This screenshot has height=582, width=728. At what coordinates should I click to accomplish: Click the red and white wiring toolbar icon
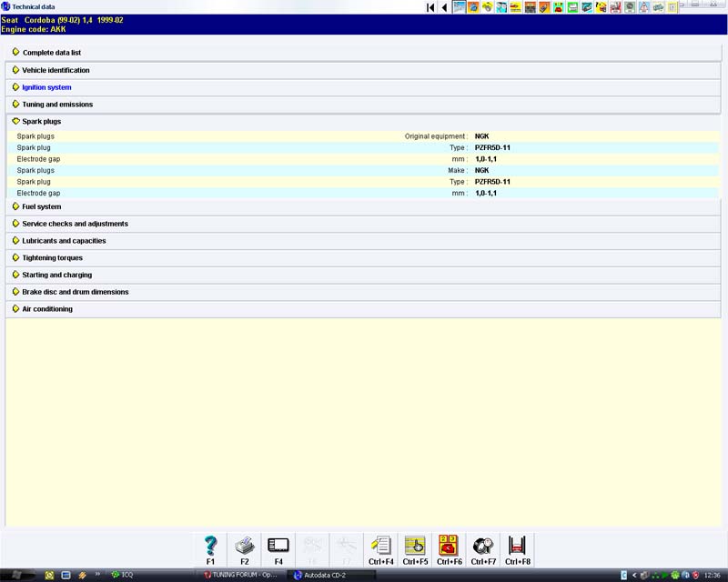pos(616,7)
